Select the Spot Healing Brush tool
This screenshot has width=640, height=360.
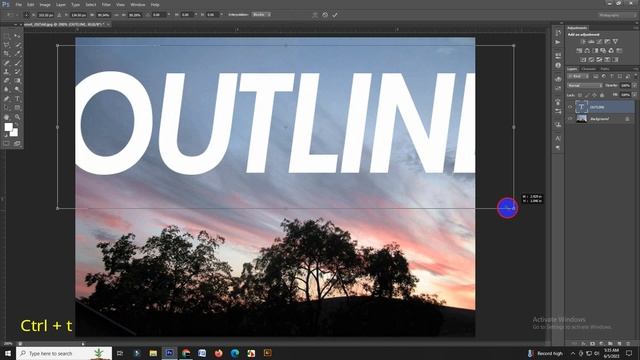pos(7,63)
